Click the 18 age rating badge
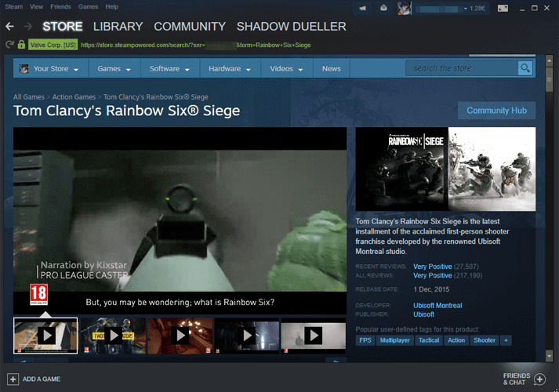This screenshot has height=392, width=559. pyautogui.click(x=38, y=294)
